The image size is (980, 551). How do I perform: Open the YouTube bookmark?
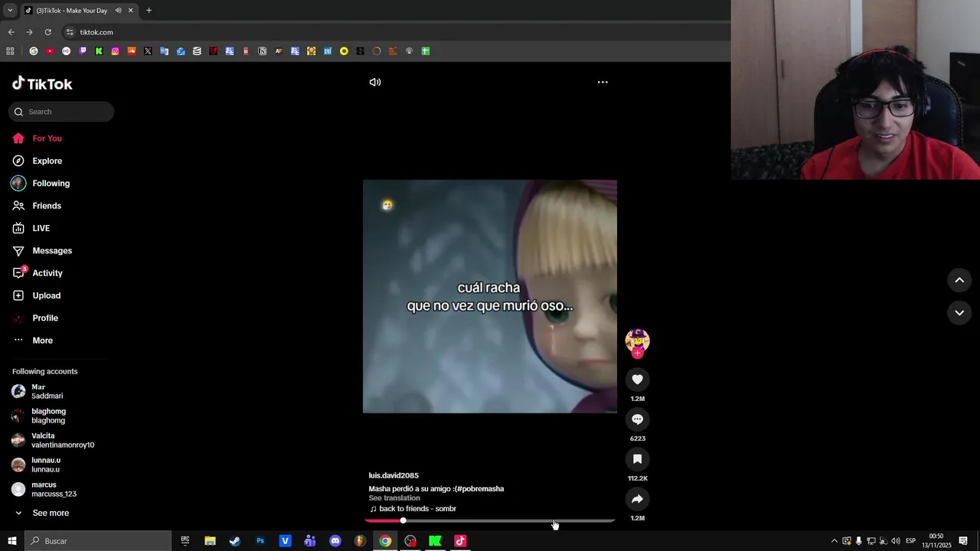(x=50, y=51)
